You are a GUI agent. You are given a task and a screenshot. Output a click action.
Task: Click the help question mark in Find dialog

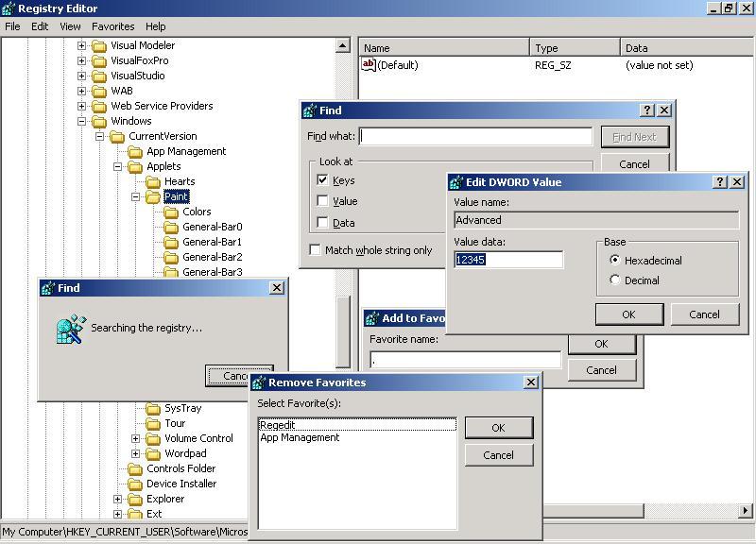pyautogui.click(x=647, y=110)
